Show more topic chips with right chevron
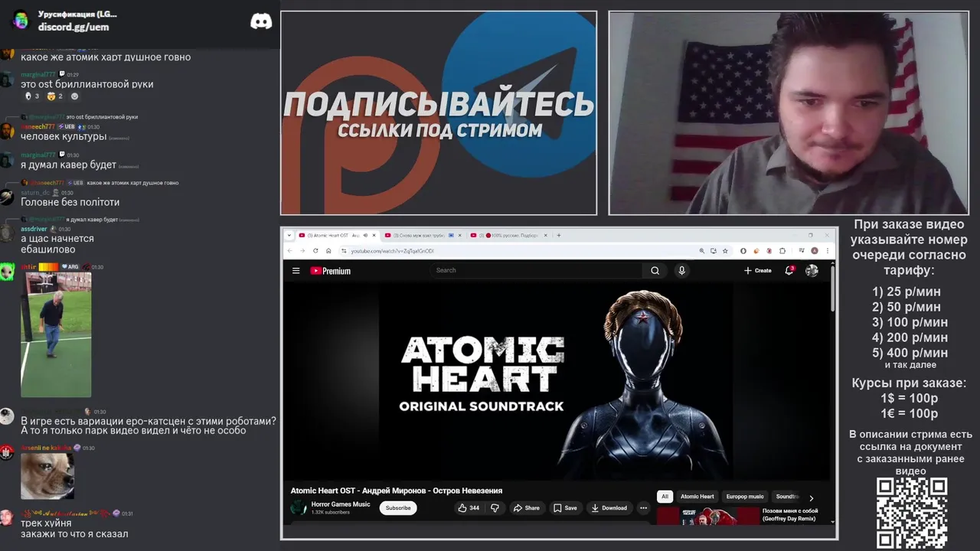The height and width of the screenshot is (551, 980). click(812, 497)
